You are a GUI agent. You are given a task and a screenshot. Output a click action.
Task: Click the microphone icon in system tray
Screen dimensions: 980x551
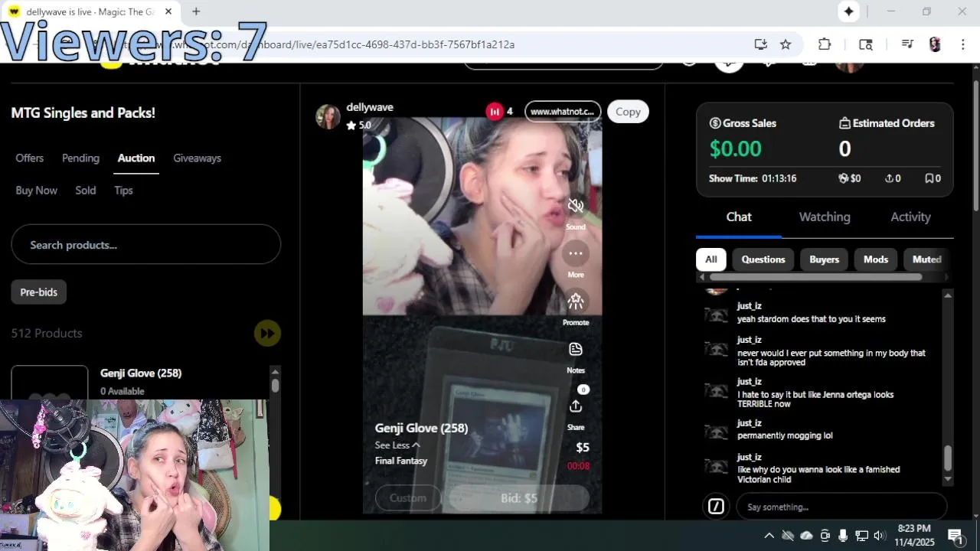pyautogui.click(x=843, y=536)
